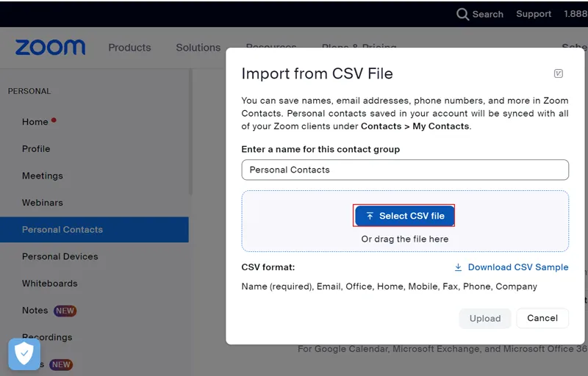
Task: Open Meetings in sidebar
Action: pyautogui.click(x=43, y=176)
